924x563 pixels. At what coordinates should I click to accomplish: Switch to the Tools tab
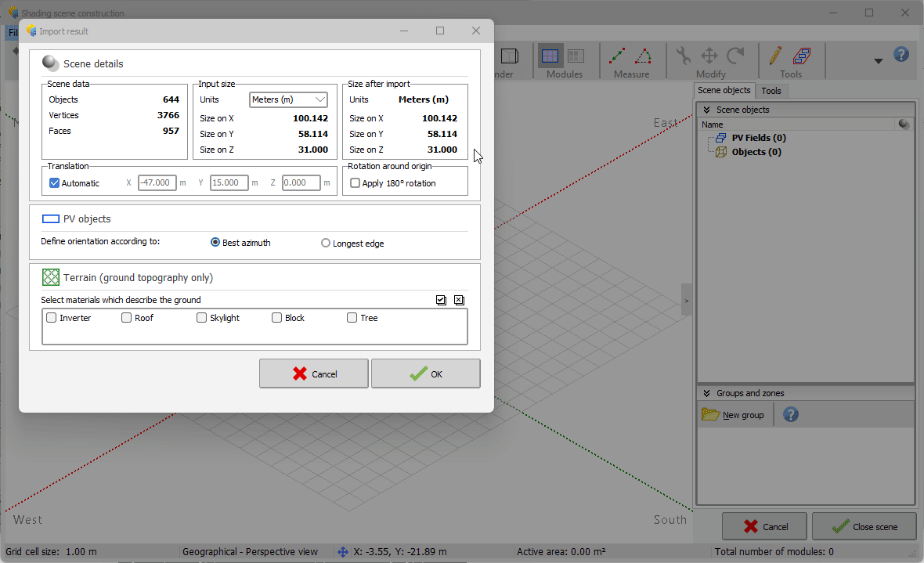[771, 90]
